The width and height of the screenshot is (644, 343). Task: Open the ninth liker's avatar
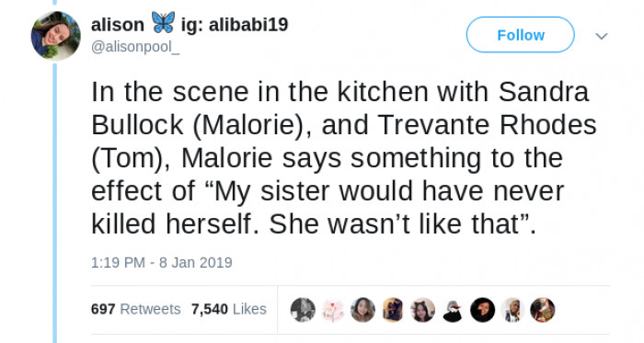543,310
